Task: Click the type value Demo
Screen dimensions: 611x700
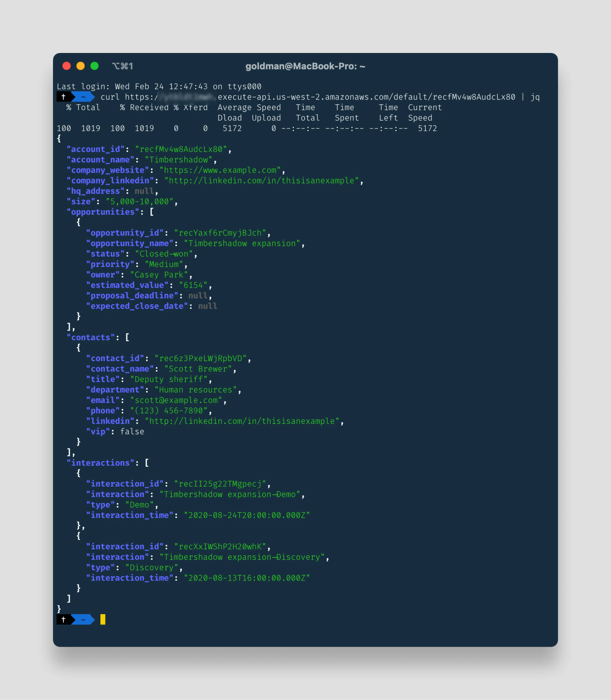Action: point(139,505)
